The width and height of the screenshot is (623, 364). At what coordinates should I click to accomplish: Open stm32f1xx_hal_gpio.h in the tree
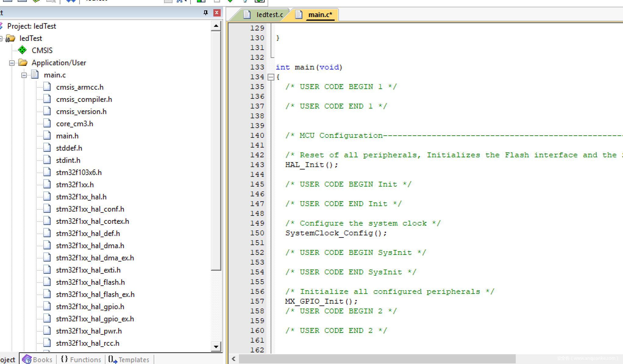point(90,307)
